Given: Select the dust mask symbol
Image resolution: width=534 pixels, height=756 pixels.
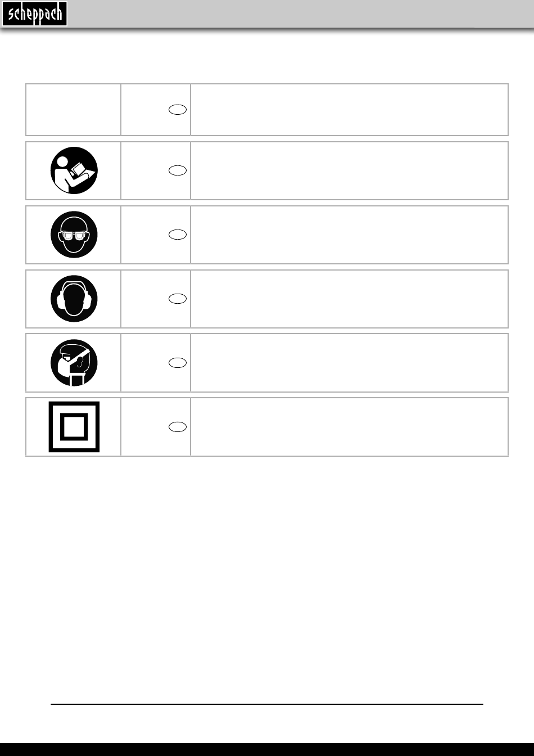Looking at the screenshot, I should [74, 363].
